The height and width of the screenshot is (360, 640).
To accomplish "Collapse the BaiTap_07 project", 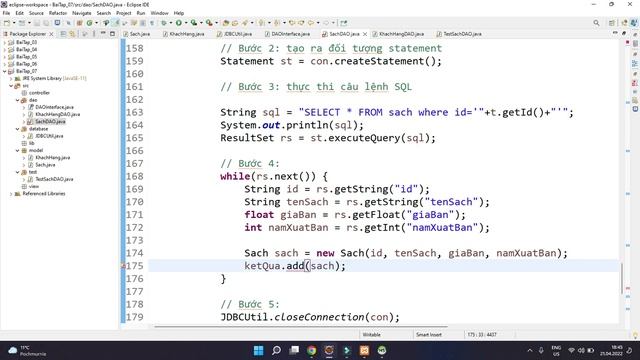I will [5, 71].
